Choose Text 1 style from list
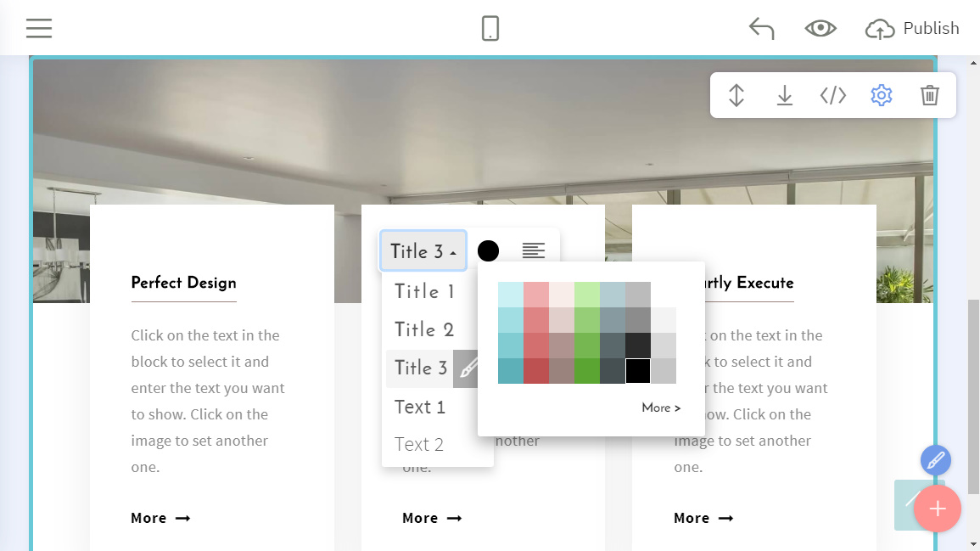Screen dimensions: 980x551 [420, 407]
